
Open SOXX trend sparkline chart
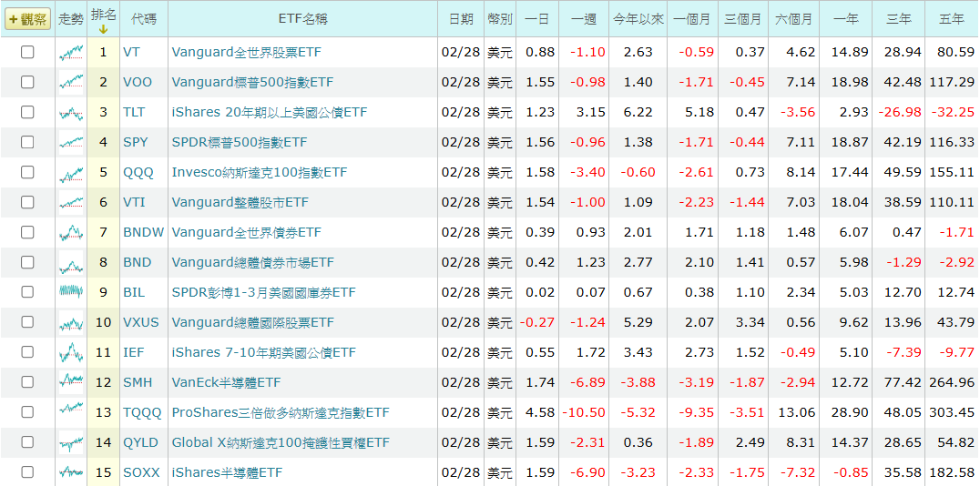[71, 471]
